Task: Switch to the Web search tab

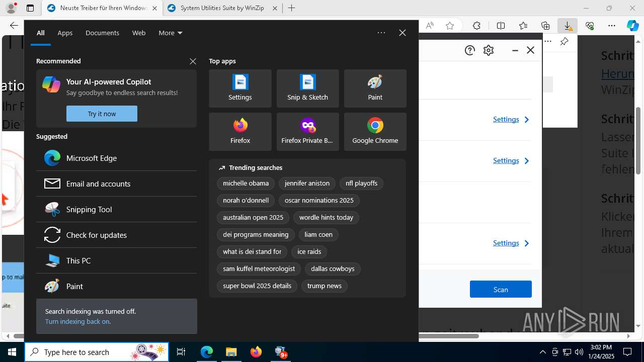Action: [139, 33]
